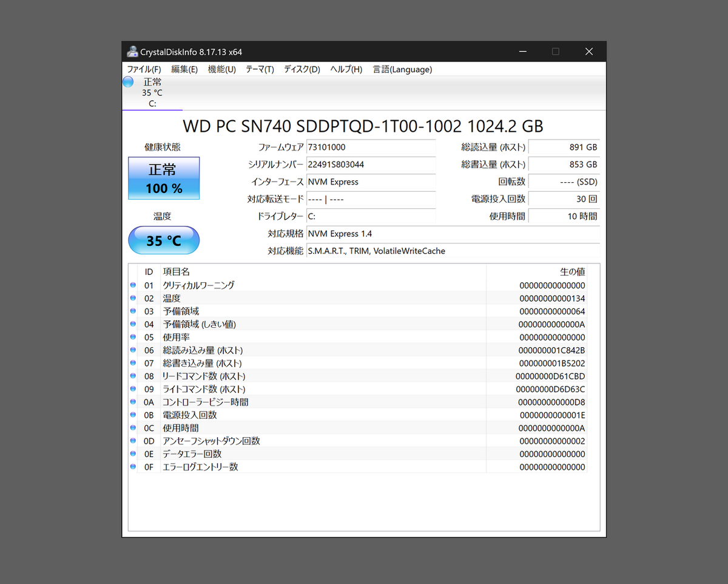Click status dot for 0D アンセーフシャットダウン回数

(x=133, y=441)
